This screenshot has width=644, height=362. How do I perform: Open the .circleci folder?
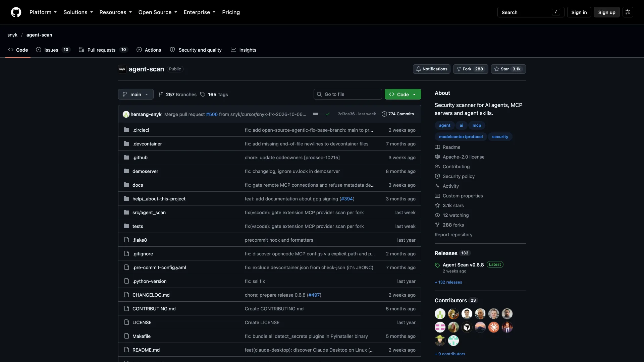pos(141,130)
